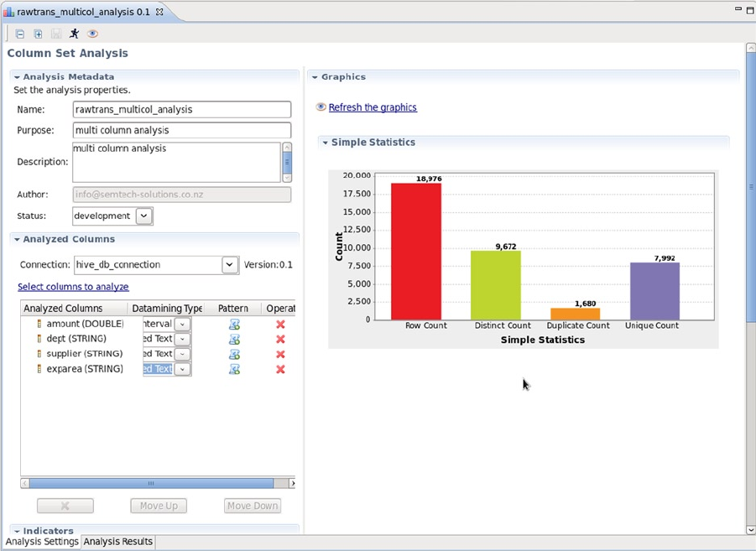Open the Status development dropdown
This screenshot has width=756, height=551.
[x=144, y=216]
